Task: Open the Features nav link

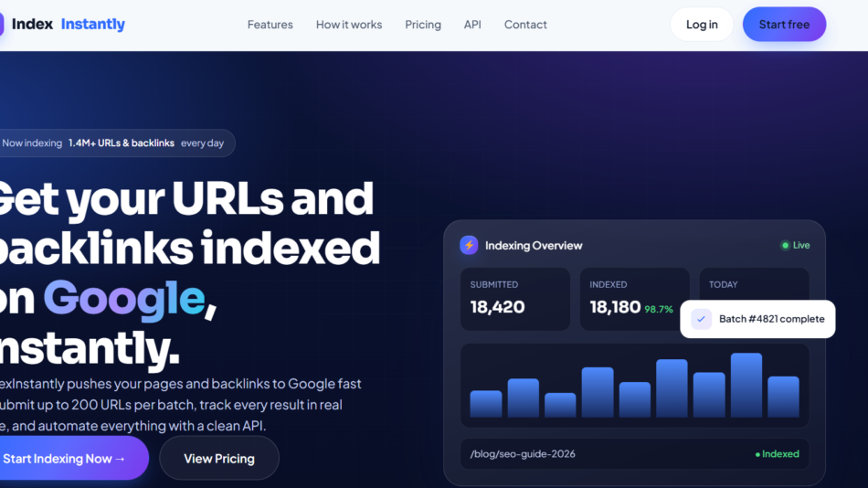Action: click(x=270, y=25)
